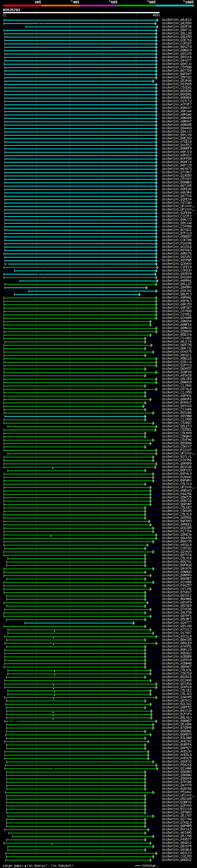Viewport: 197px width, 868px height.
Task: Open hit UniRef100_Q9XFU6
Action: click(177, 26)
